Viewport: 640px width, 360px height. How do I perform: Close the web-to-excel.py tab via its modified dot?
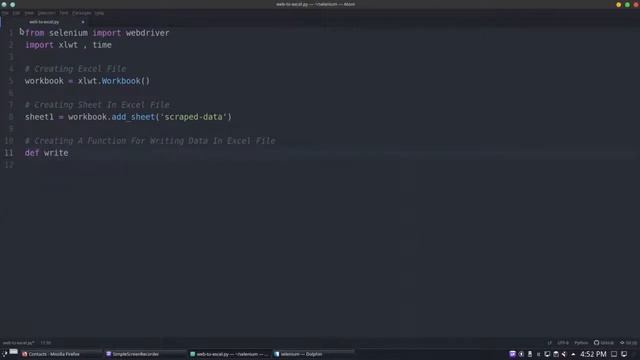[83, 22]
